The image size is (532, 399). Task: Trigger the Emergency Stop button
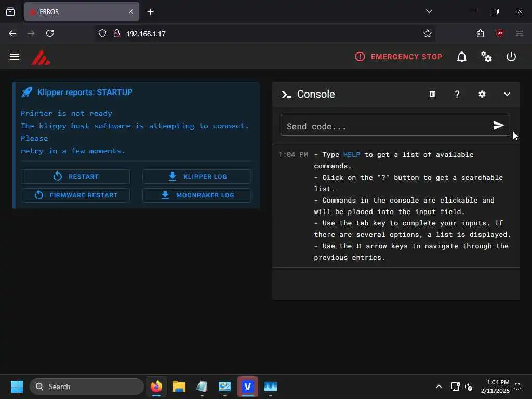[398, 57]
